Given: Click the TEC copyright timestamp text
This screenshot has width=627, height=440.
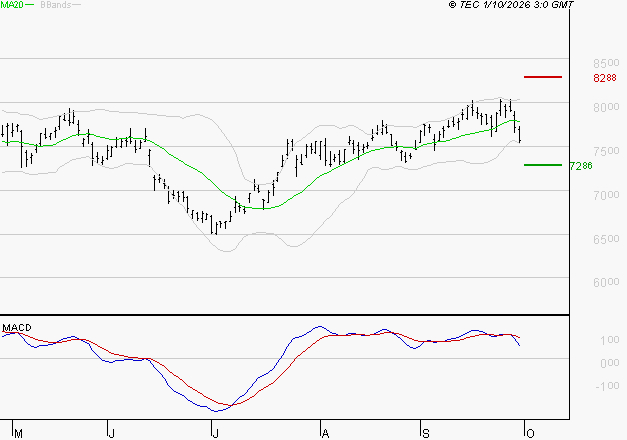Looking at the screenshot, I should point(511,4).
